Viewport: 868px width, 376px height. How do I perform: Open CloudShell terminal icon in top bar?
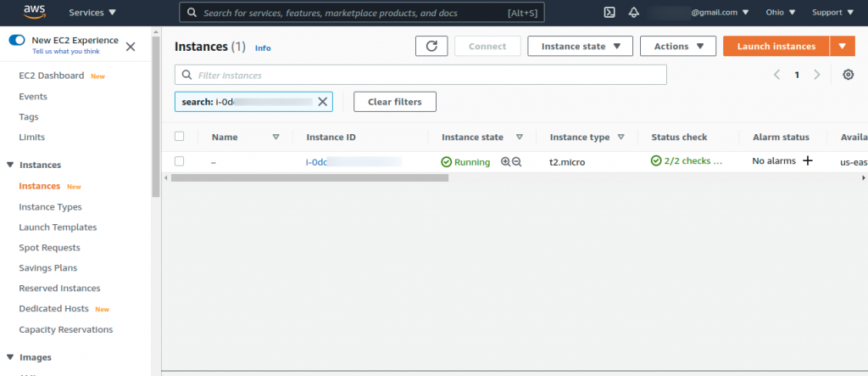coord(609,12)
